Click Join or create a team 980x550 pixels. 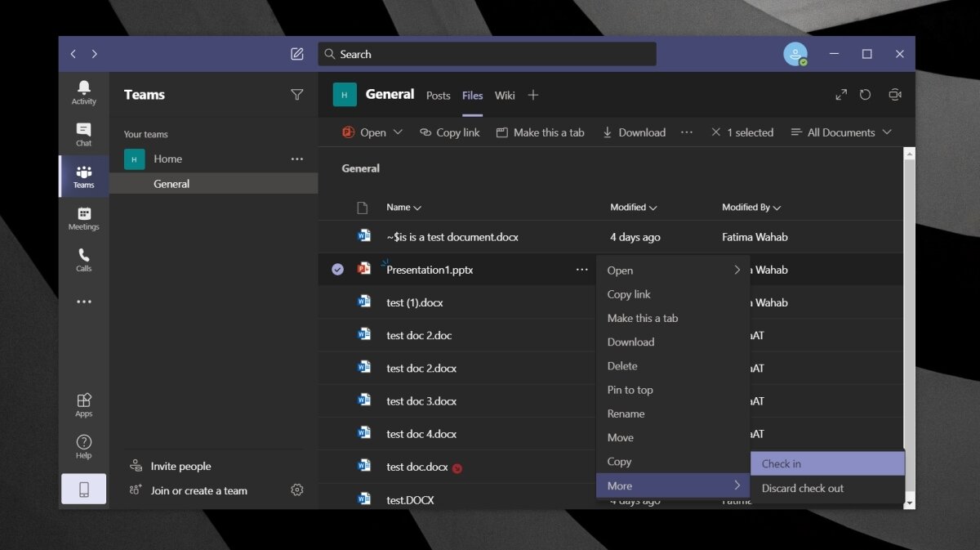point(189,490)
